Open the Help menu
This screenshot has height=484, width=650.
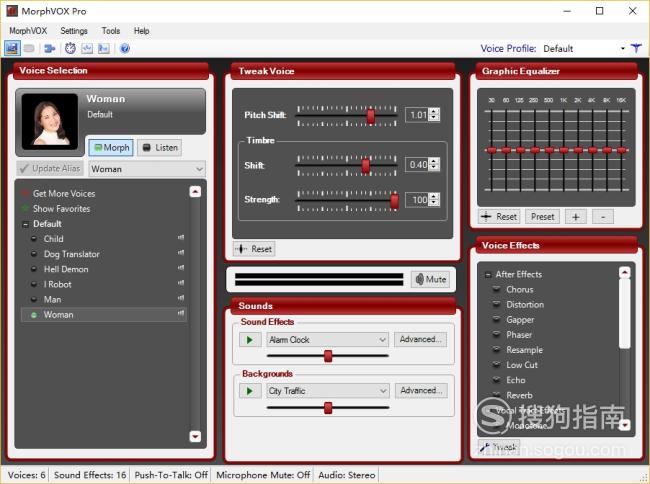[141, 31]
